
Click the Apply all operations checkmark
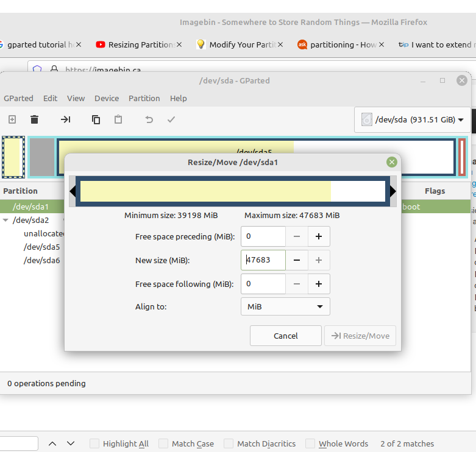coord(171,119)
